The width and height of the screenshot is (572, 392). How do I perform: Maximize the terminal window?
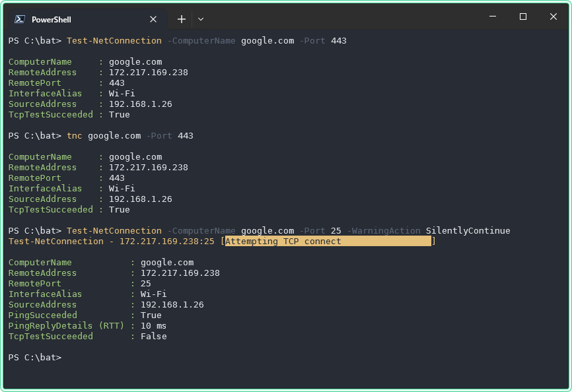point(522,16)
